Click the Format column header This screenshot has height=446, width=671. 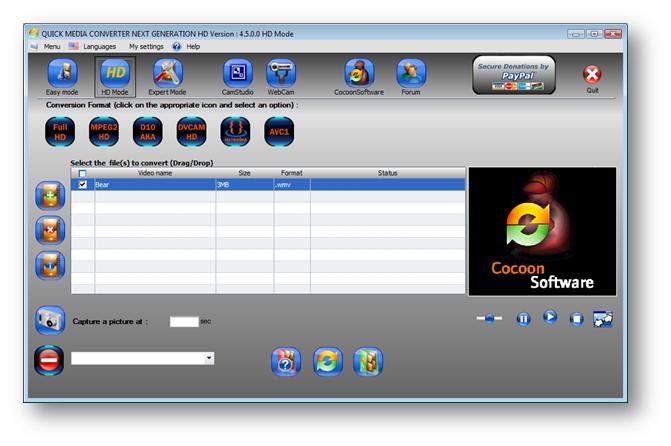coord(292,173)
